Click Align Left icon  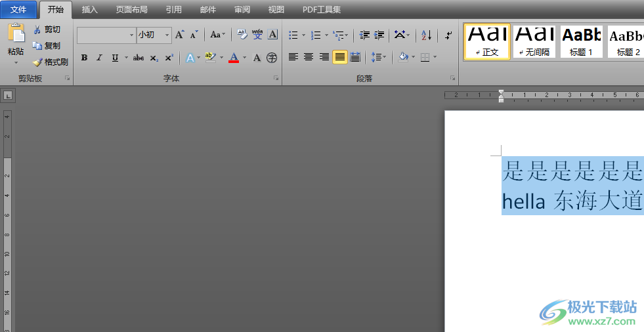click(x=293, y=57)
